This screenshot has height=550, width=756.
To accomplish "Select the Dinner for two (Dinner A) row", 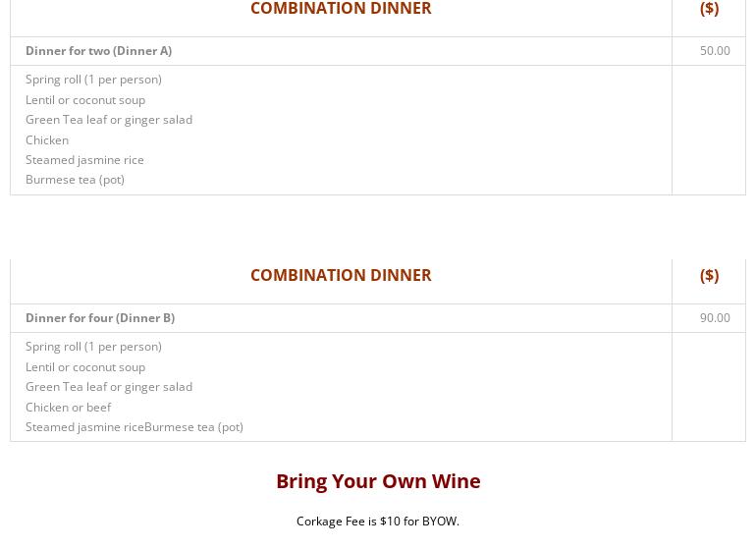I will (x=341, y=51).
